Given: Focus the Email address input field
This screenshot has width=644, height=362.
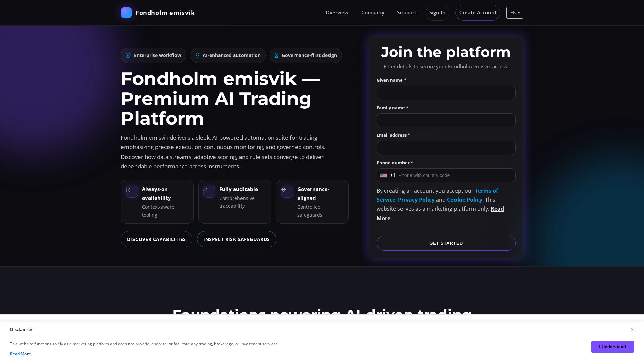Looking at the screenshot, I should tap(446, 148).
